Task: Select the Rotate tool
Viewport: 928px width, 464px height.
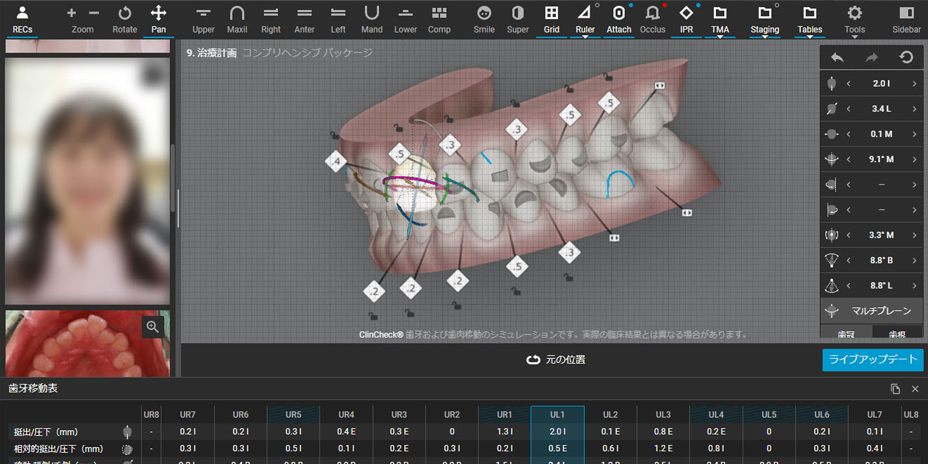Action: [x=125, y=19]
